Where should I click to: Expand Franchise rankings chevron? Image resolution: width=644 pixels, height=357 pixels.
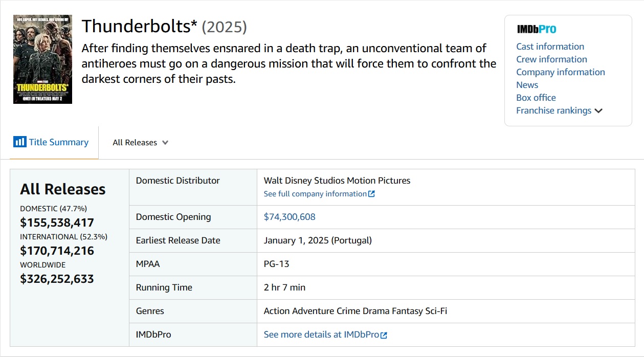pyautogui.click(x=598, y=111)
